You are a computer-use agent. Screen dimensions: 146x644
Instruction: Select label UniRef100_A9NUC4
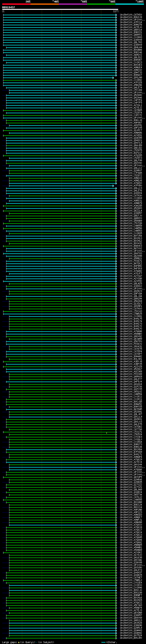click(131, 67)
